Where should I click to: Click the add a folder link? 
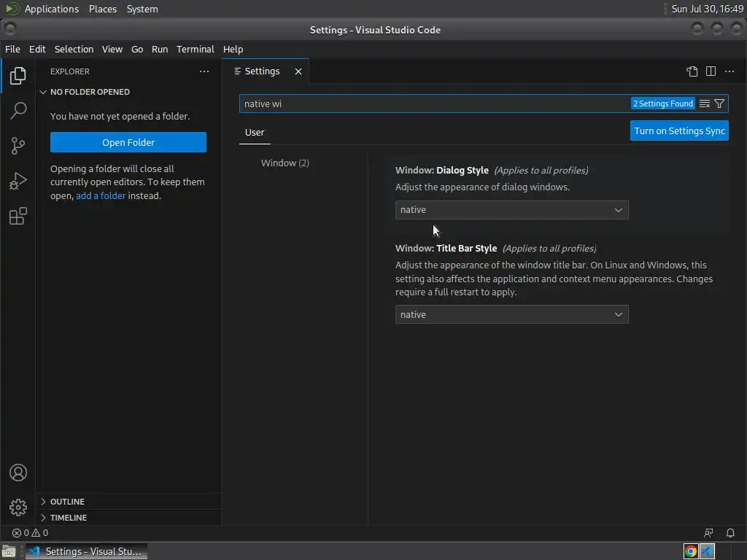click(101, 195)
